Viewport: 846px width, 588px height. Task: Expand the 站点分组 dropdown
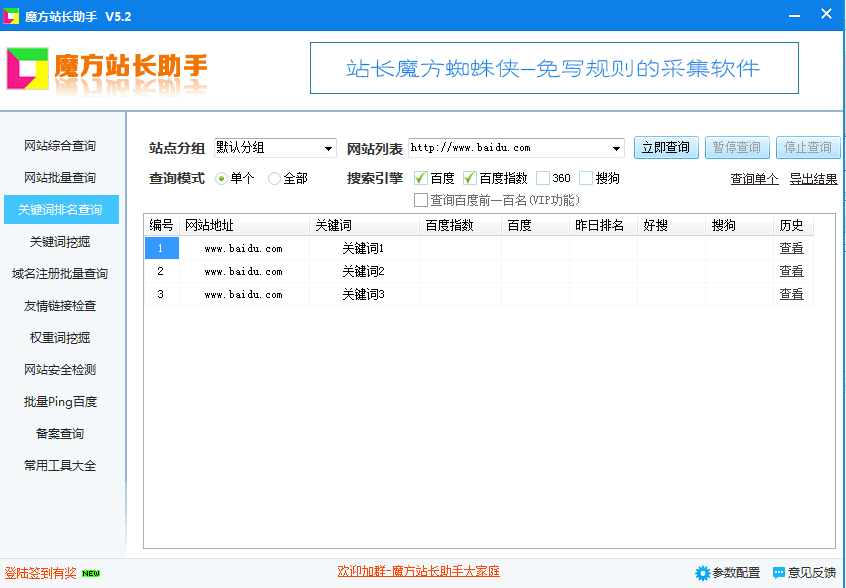pyautogui.click(x=329, y=148)
